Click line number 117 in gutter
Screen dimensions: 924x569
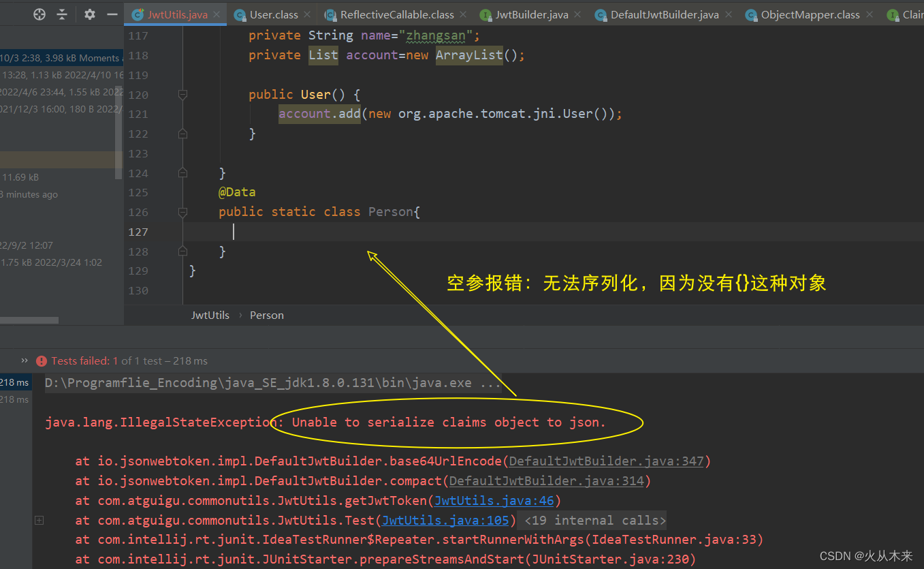coord(138,35)
